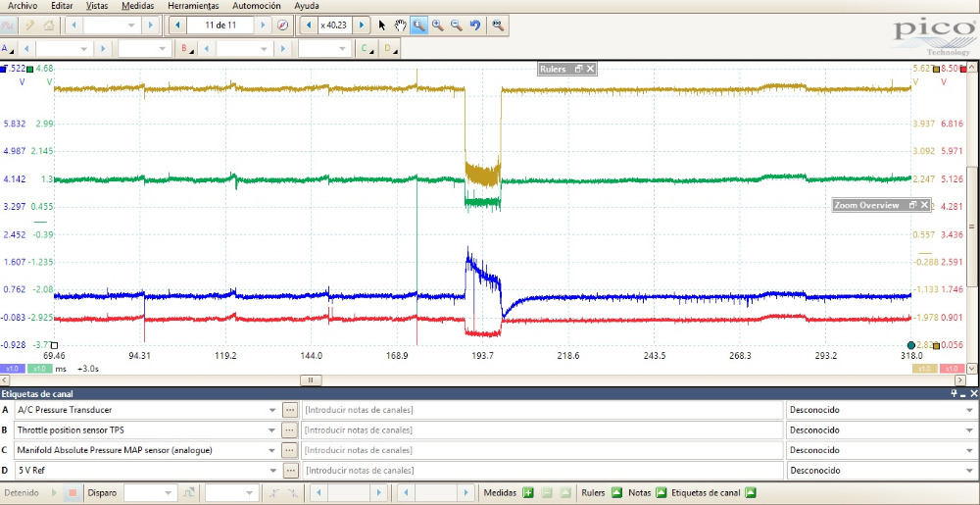Select the arrow pointer tool
This screenshot has width=980, height=505.
(x=382, y=25)
